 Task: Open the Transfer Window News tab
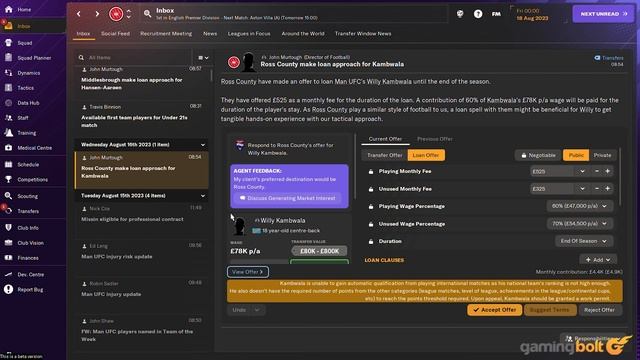(363, 33)
